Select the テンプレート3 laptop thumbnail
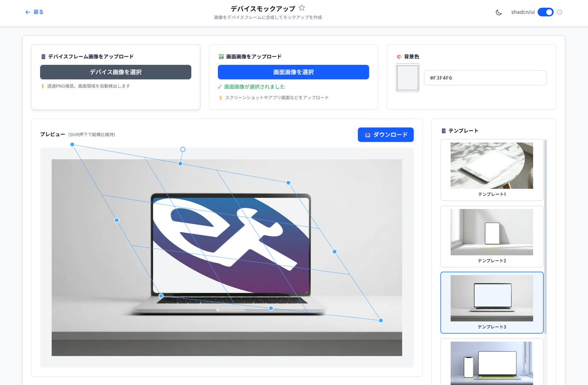 [x=491, y=298]
